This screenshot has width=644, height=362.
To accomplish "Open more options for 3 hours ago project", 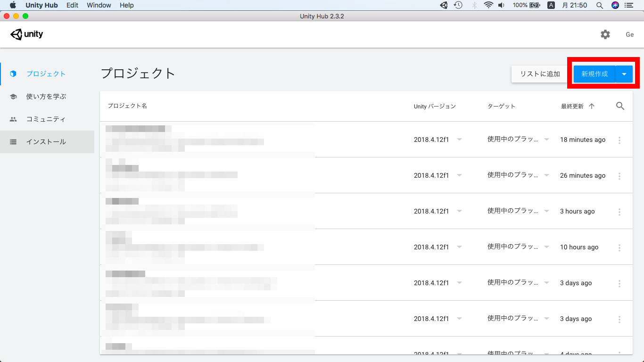I will tap(619, 212).
